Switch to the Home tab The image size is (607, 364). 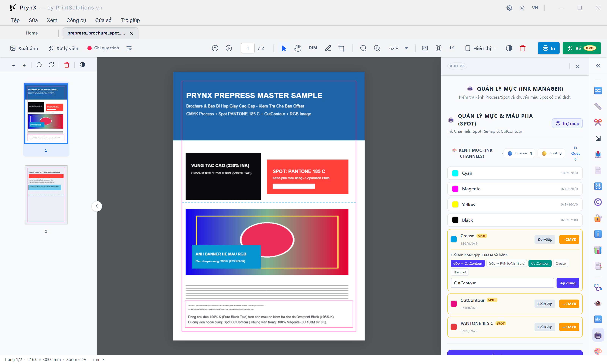point(32,33)
